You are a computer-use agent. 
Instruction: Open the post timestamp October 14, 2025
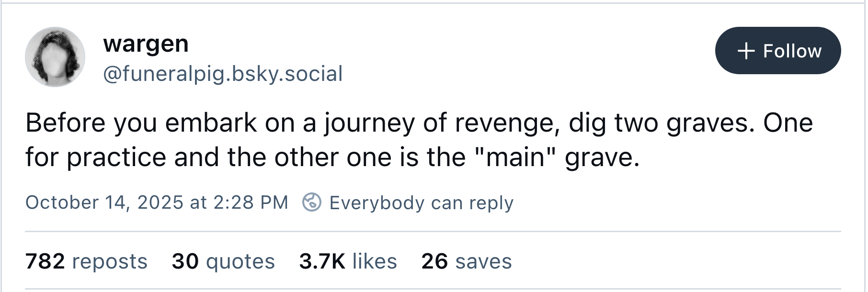[x=157, y=202]
